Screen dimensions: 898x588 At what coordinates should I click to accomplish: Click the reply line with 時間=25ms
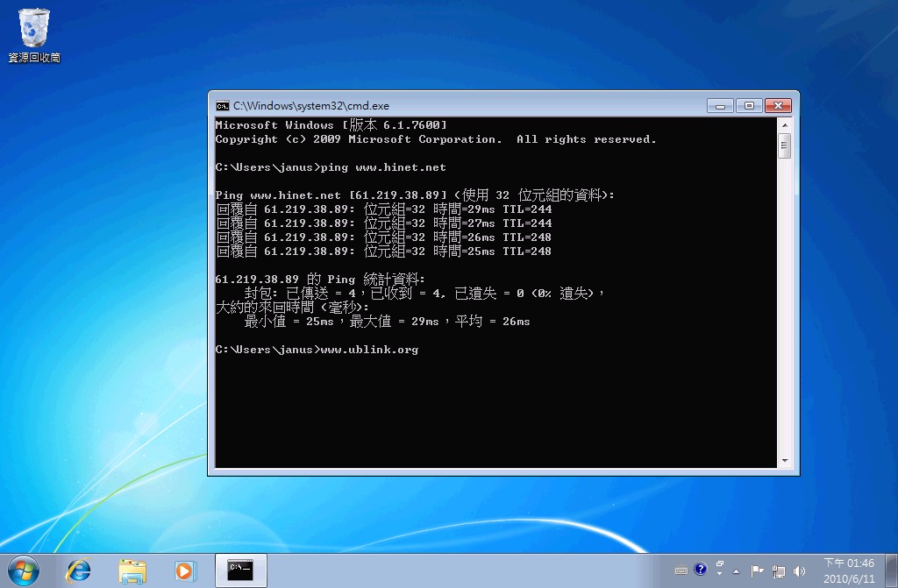click(x=384, y=251)
